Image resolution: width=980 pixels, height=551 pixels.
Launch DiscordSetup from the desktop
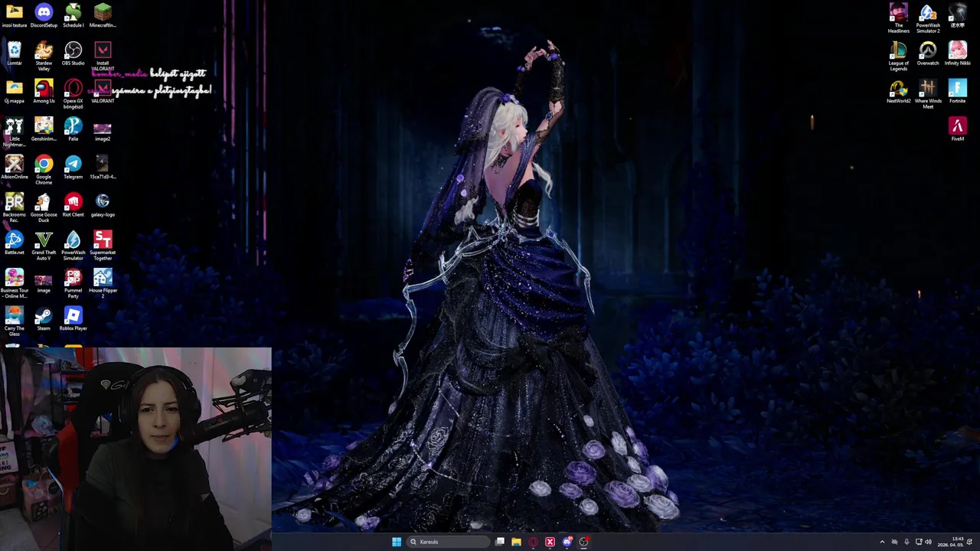click(44, 15)
